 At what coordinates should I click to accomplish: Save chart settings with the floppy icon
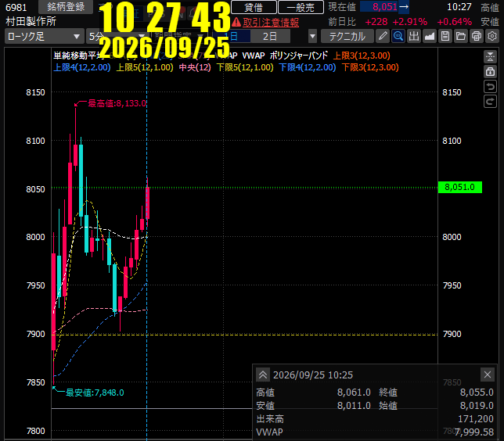point(445,36)
